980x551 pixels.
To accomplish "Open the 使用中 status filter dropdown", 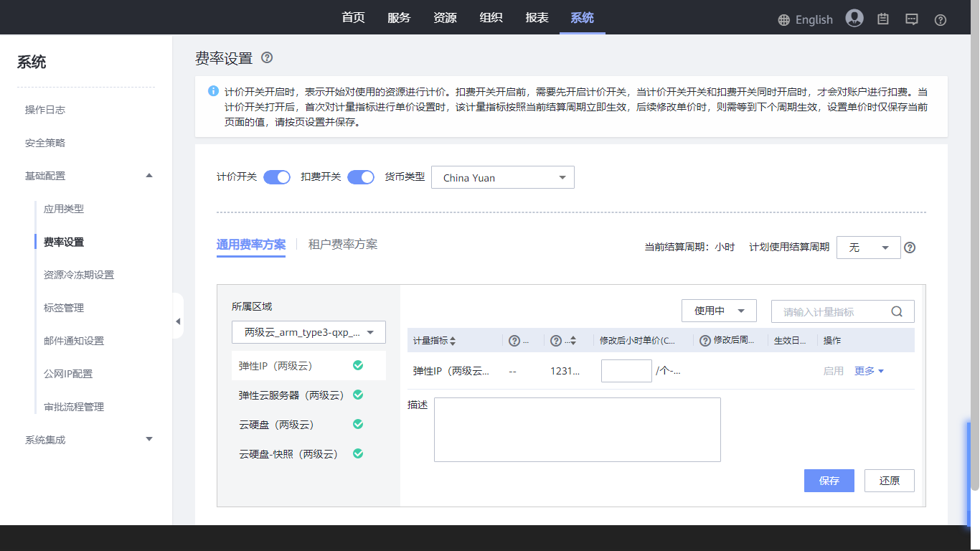I will tap(719, 311).
